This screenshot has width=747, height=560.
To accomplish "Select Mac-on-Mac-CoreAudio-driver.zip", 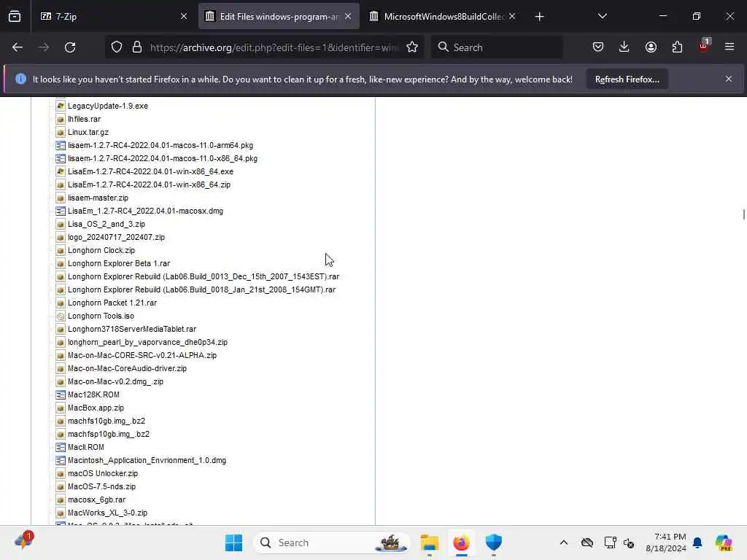I will pos(127,368).
